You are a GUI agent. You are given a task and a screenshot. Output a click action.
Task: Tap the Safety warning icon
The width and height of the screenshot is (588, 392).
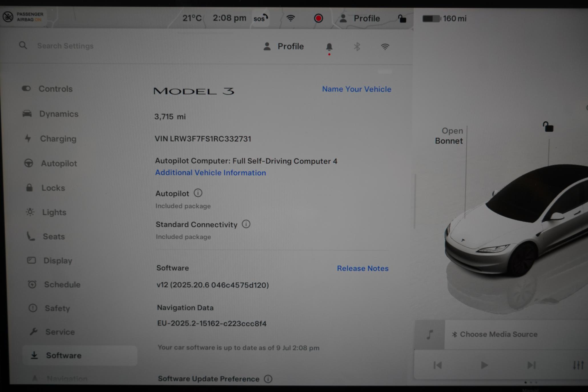(33, 308)
